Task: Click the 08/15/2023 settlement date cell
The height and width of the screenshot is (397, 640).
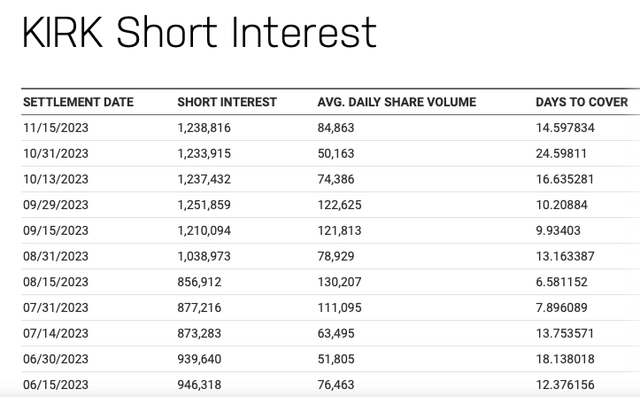Action: [x=56, y=282]
